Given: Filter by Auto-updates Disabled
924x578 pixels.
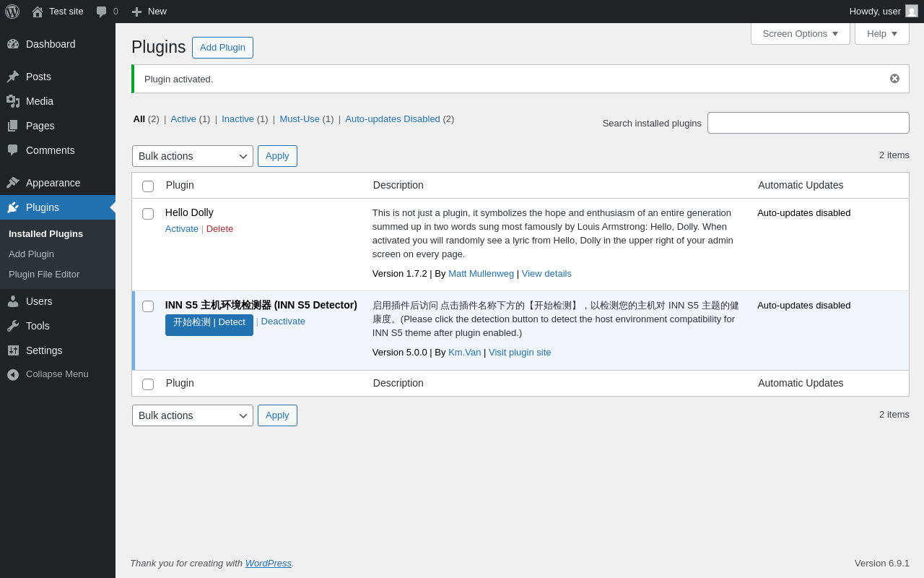Looking at the screenshot, I should point(393,119).
